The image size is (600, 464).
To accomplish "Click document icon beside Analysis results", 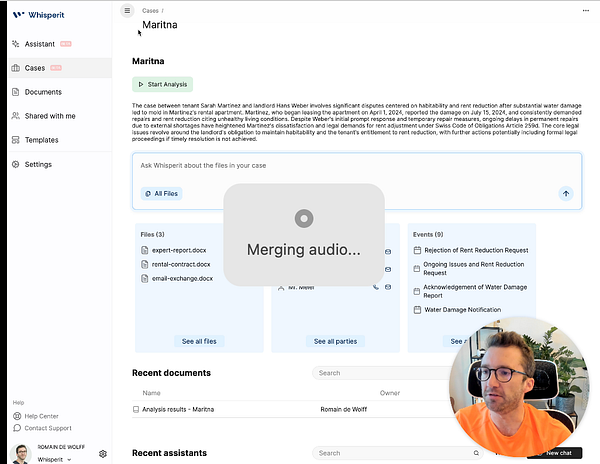I will point(136,409).
